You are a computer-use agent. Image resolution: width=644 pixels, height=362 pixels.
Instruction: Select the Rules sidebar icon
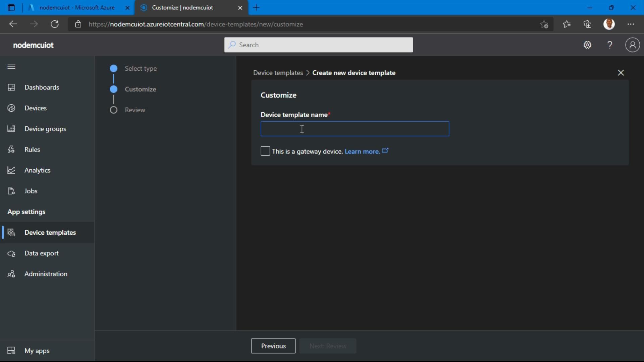coord(11,149)
